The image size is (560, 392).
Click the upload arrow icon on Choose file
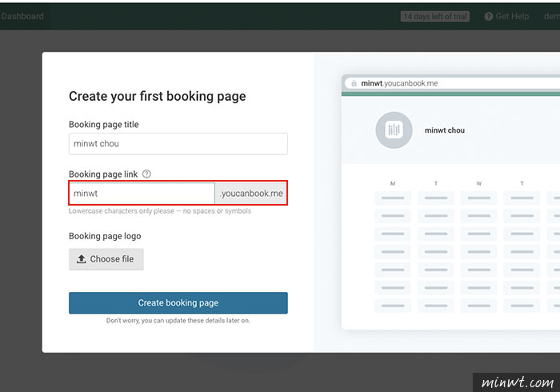tap(82, 259)
